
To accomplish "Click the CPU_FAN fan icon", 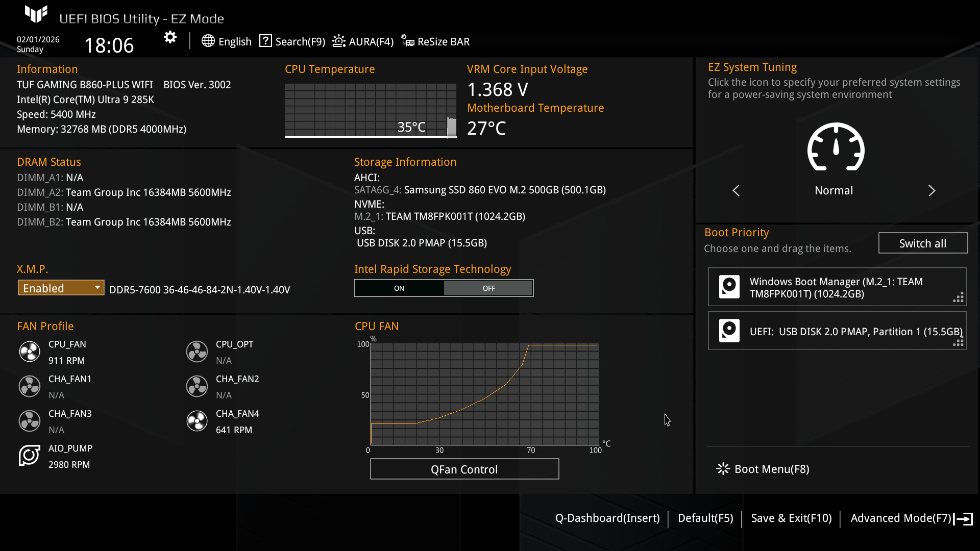I will [30, 352].
